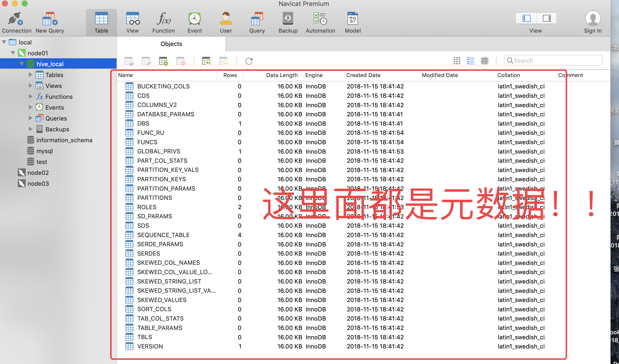Screen dimensions: 619x364
Task: Open the Model tool
Action: pos(352,22)
